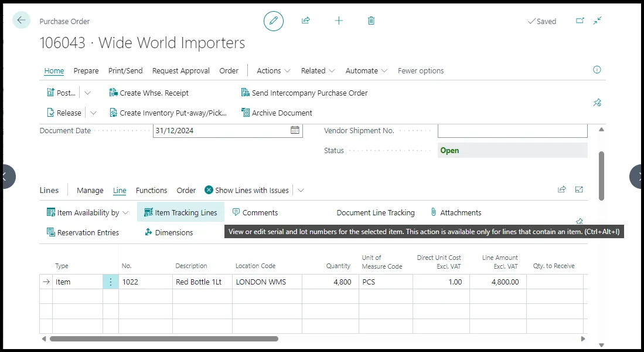Viewport: 644px width, 352px height.
Task: Click right arrow of horizontal scrollbar
Action: (583, 339)
